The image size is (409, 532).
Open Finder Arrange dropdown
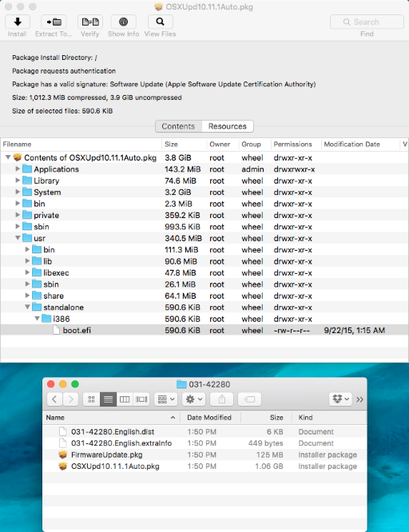coord(166,399)
